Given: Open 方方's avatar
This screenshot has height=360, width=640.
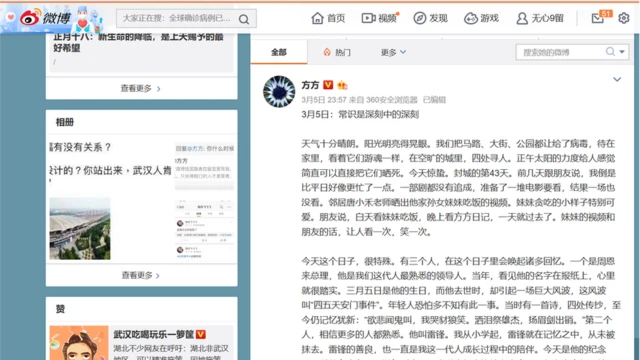Looking at the screenshot, I should (x=279, y=91).
